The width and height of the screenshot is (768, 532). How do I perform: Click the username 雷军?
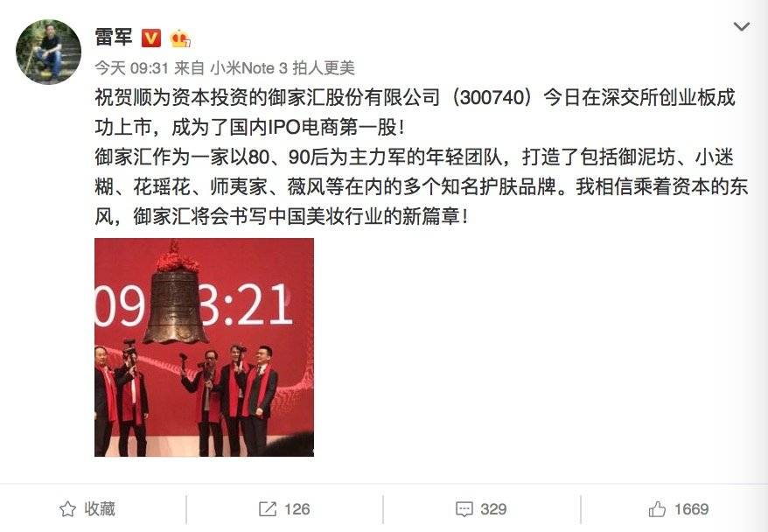(x=114, y=38)
